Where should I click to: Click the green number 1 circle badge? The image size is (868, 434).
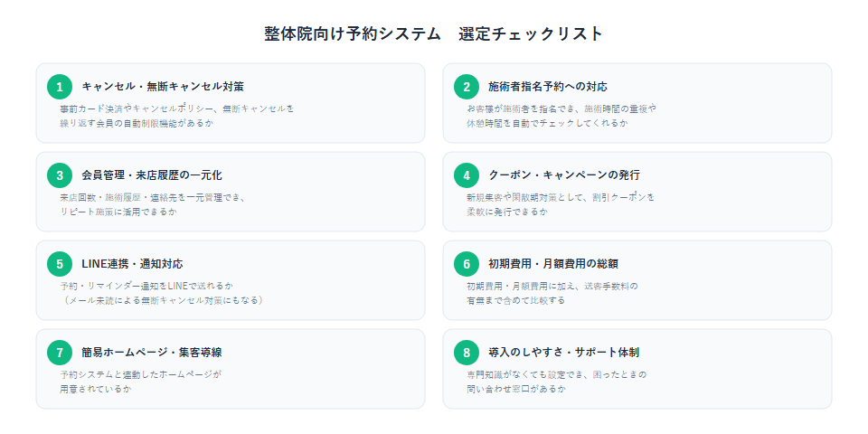[x=60, y=87]
